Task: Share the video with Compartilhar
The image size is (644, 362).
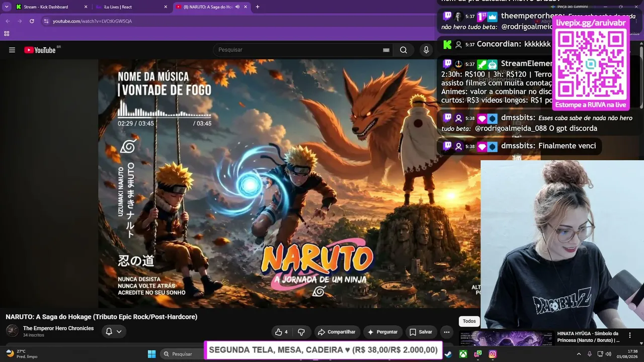Action: coord(337,332)
